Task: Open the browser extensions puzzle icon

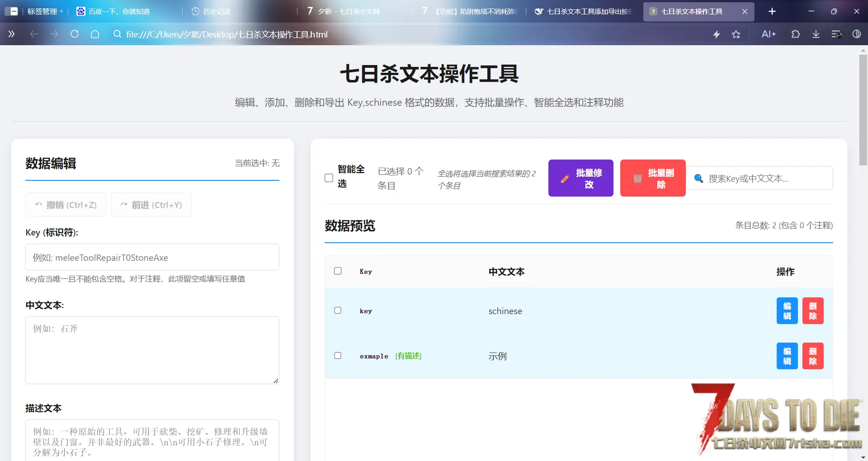Action: pos(795,34)
